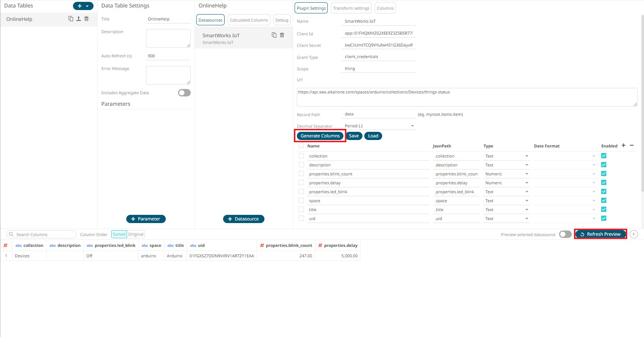This screenshot has height=337, width=644.
Task: Click the upload icon for OnlineHelp table
Action: pos(79,19)
